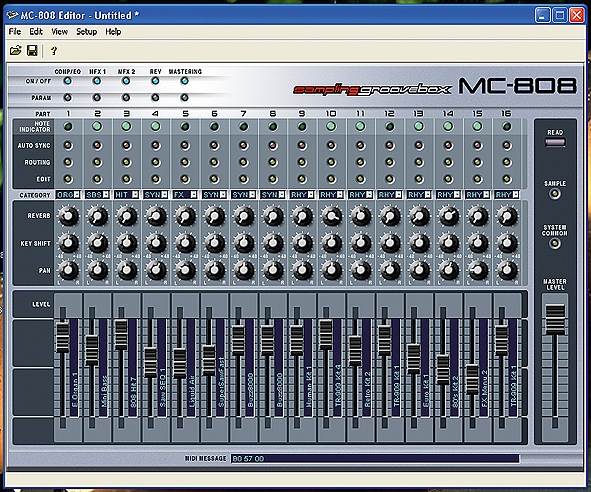Open the RHY category dropdown for part 16
591x492 pixels.
[507, 195]
